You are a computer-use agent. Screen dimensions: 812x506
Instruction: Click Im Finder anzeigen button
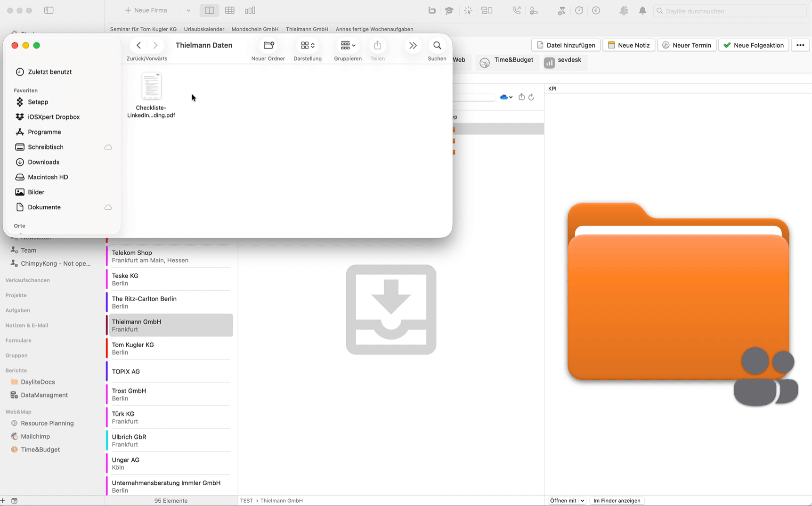(617, 501)
